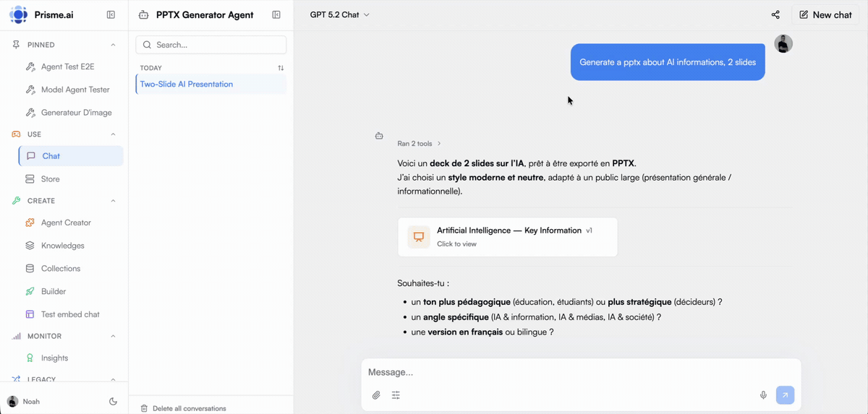The height and width of the screenshot is (414, 868).
Task: Click the pin icon beside PINNED
Action: [x=16, y=45]
